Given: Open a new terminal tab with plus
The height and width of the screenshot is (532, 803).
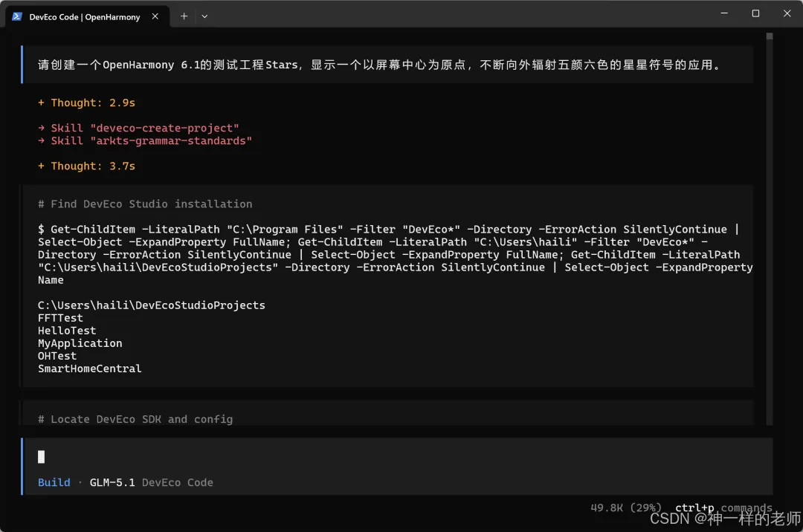Looking at the screenshot, I should (x=184, y=16).
